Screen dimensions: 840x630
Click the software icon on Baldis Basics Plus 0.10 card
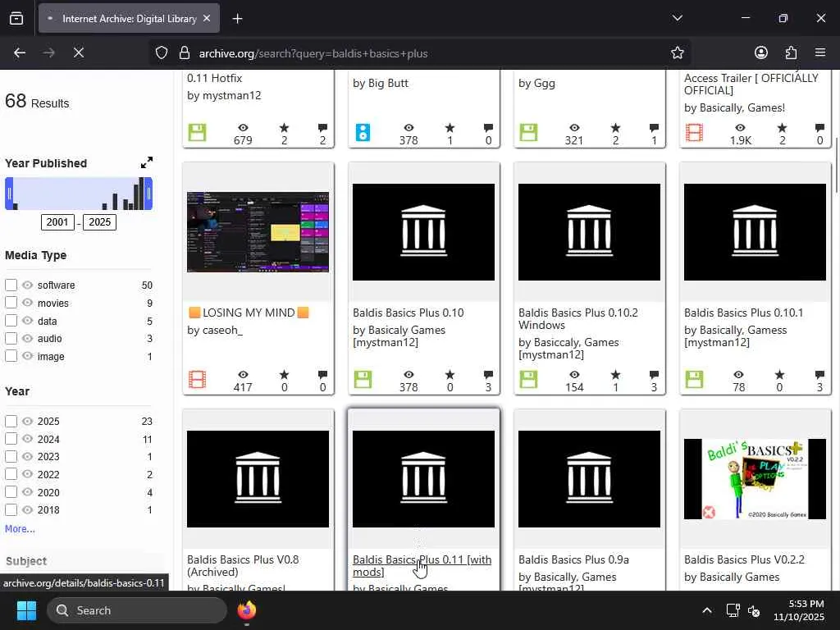(x=363, y=379)
